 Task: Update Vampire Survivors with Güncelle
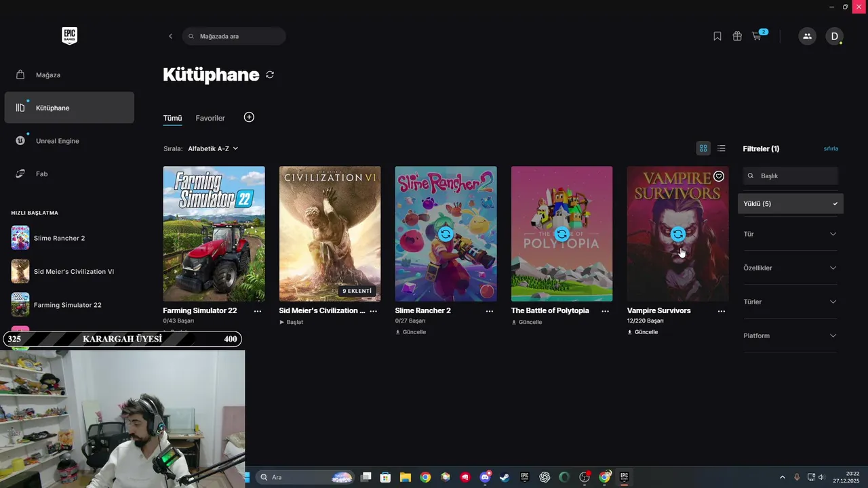pos(643,332)
